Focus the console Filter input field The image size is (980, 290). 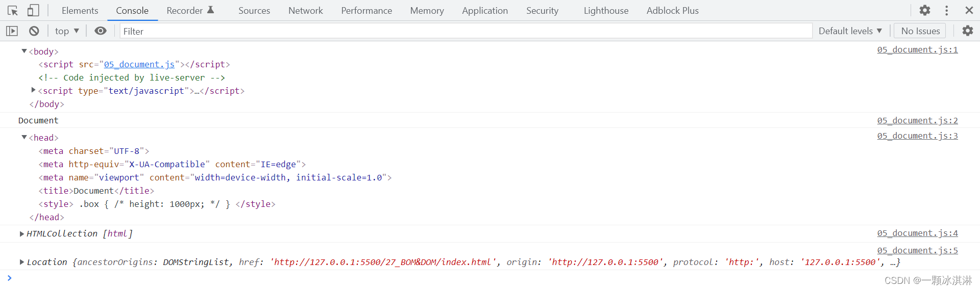click(466, 31)
